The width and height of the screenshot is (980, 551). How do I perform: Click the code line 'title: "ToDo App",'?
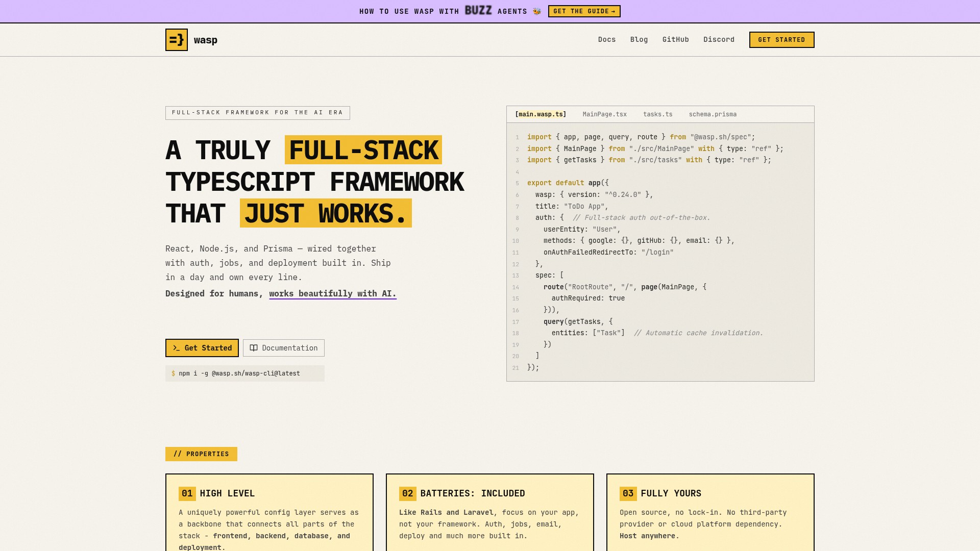[x=572, y=207]
